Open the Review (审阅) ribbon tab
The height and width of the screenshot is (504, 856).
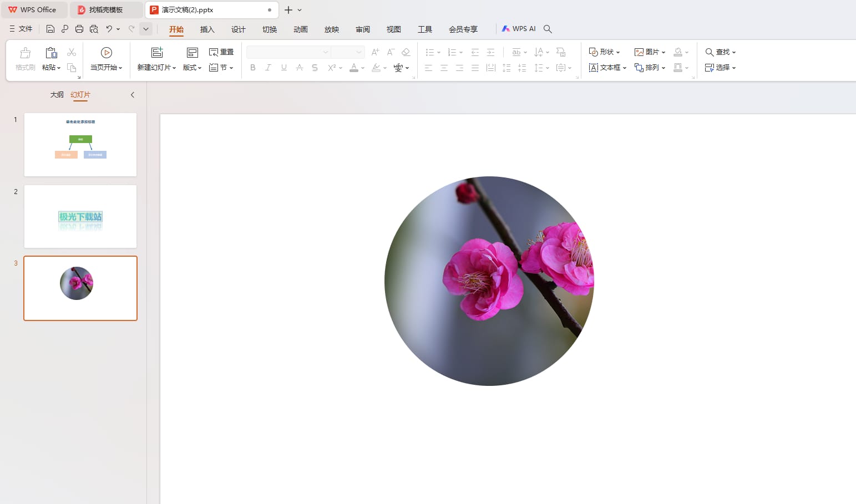tap(362, 29)
